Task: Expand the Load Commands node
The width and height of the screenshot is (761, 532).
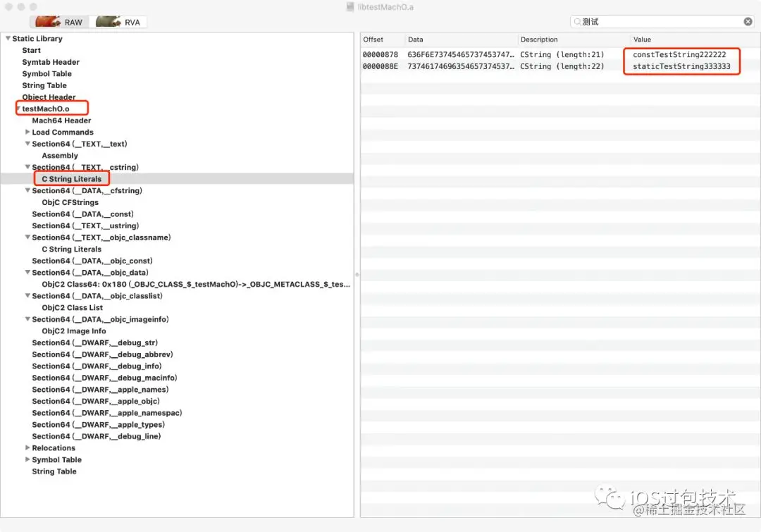Action: coord(27,132)
